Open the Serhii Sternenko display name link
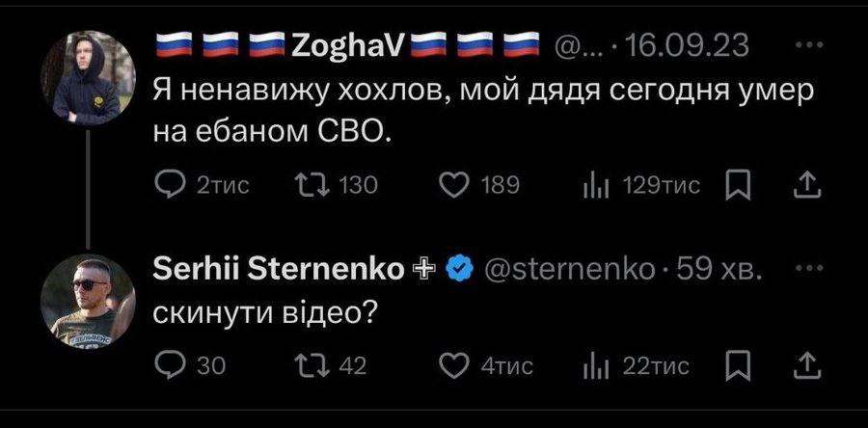Viewport: 868px width, 428px height. pyautogui.click(x=279, y=270)
